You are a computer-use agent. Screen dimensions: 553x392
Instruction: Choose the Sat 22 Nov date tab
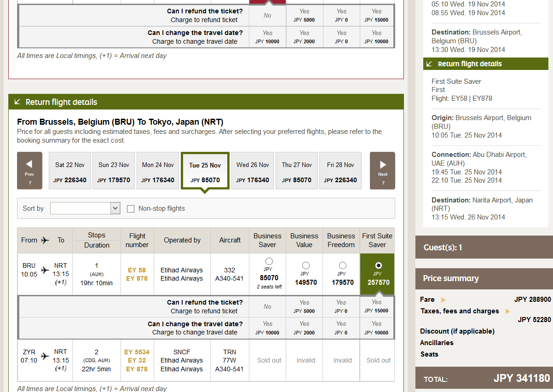click(70, 171)
